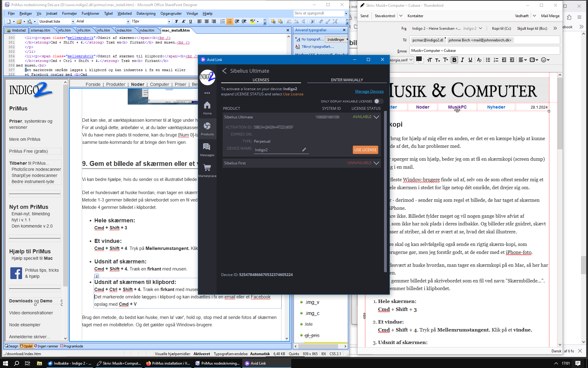588x368 pixels.
Task: Switch to the sitemap.htm document tab
Action: pyautogui.click(x=40, y=30)
